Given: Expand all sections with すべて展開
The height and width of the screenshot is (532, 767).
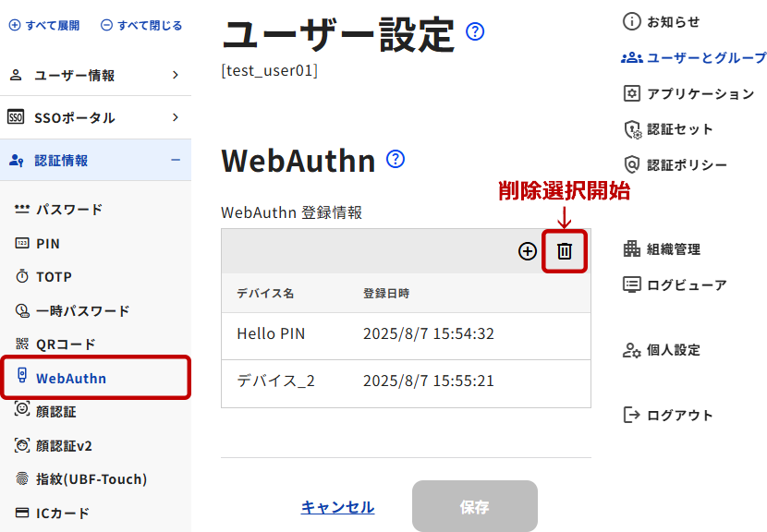Looking at the screenshot, I should click(44, 26).
